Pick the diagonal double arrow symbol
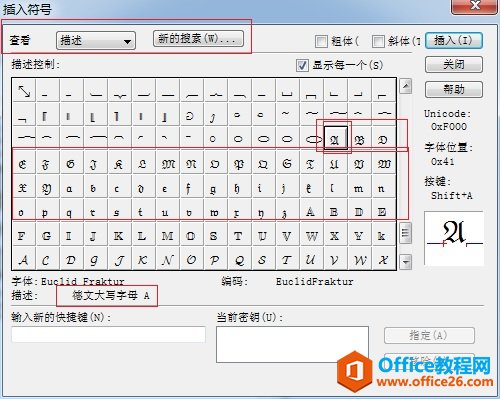Screen dimensions: 500x399 coord(24,90)
